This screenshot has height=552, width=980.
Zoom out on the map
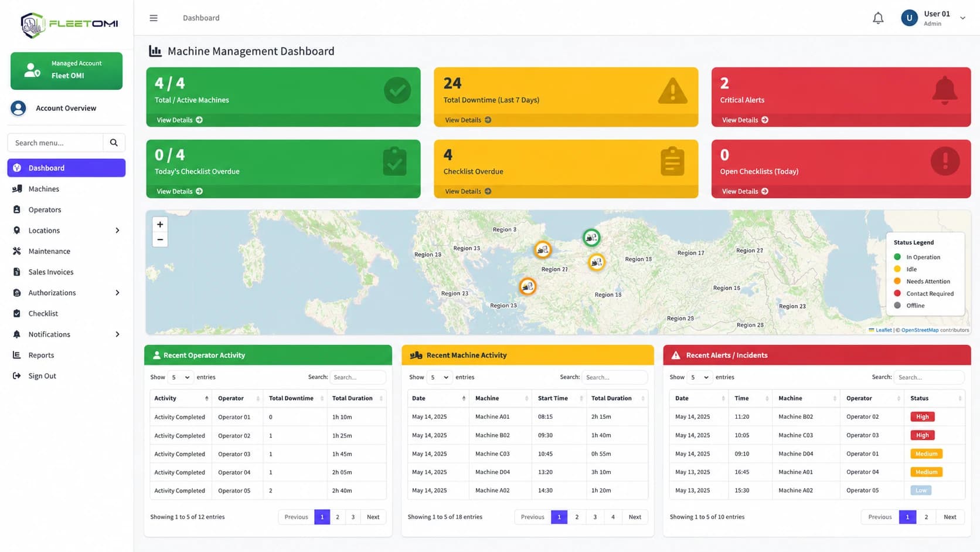pos(160,239)
